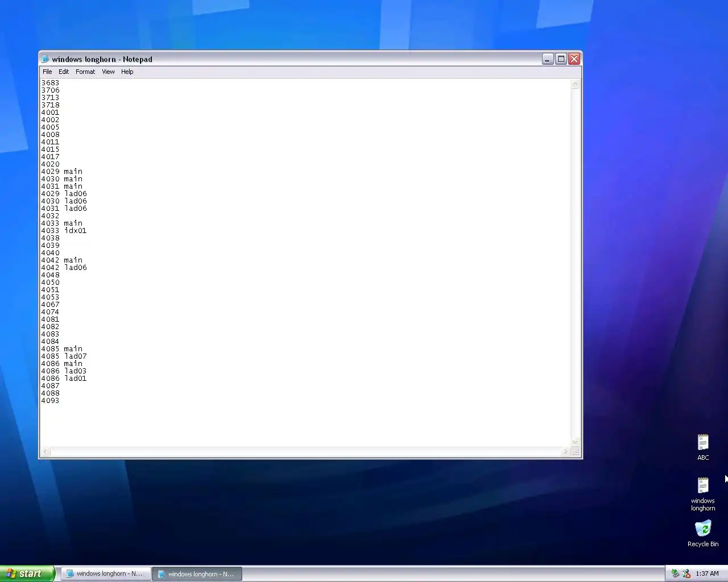The width and height of the screenshot is (728, 582).
Task: Click the line '4029 lab06'
Action: [x=64, y=194]
